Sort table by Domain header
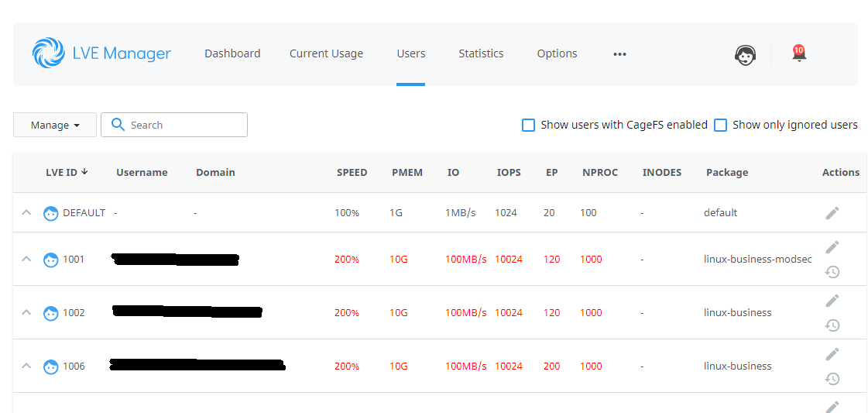This screenshot has height=413, width=868. tap(215, 172)
